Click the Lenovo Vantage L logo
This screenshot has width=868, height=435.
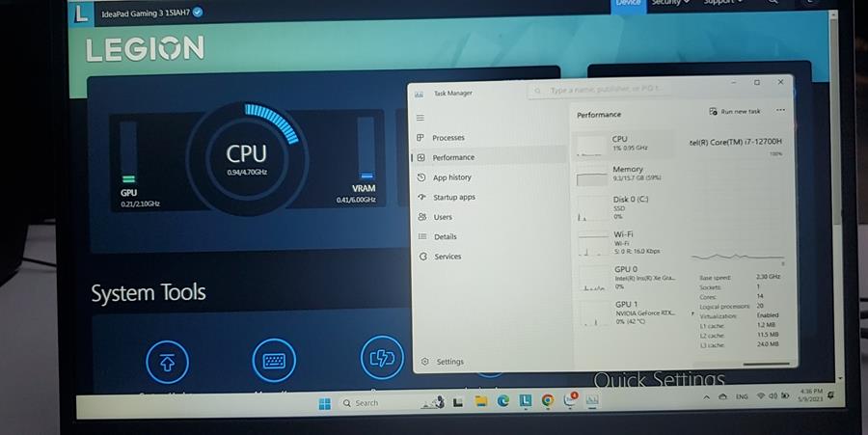[81, 14]
